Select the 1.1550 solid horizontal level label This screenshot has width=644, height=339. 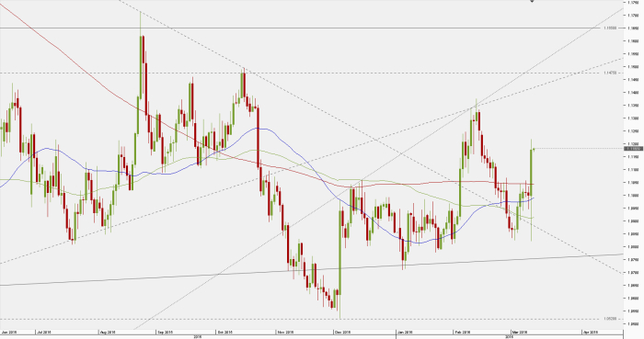click(610, 28)
